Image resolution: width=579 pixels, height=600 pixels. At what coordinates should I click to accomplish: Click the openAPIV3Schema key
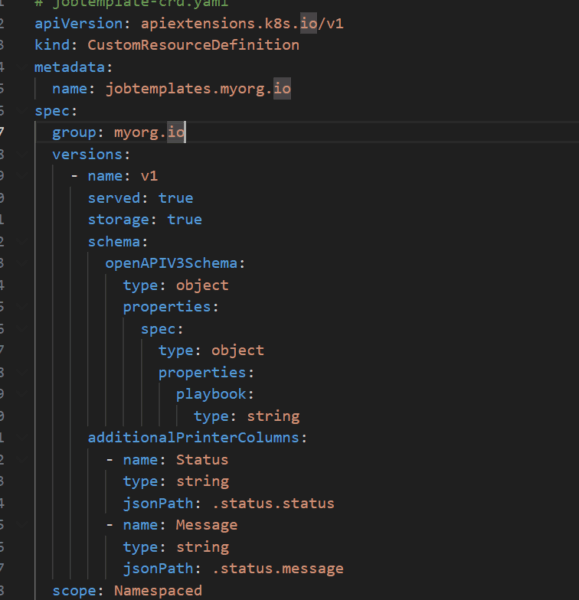(x=171, y=263)
